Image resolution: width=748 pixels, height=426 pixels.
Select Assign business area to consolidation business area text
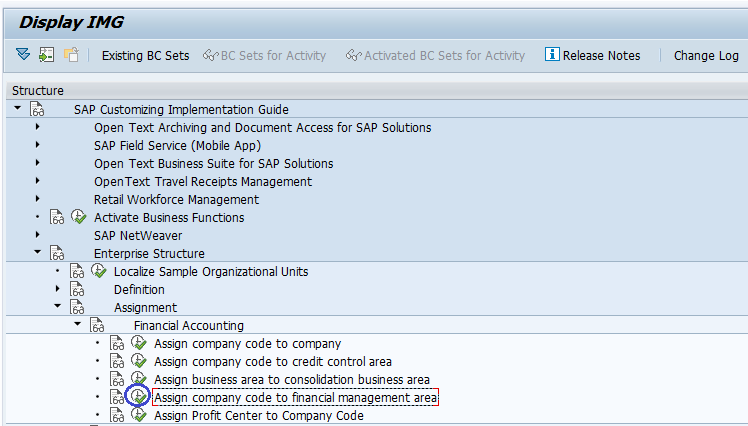point(292,380)
